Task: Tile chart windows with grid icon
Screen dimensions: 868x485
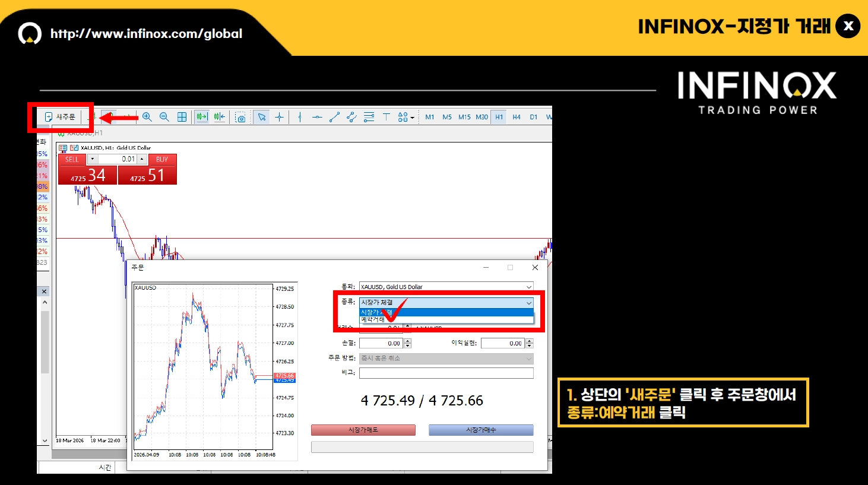Action: [x=182, y=117]
